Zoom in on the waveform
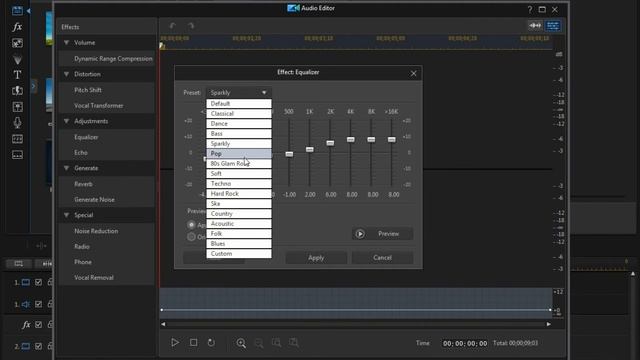640x360 pixels. pos(241,343)
